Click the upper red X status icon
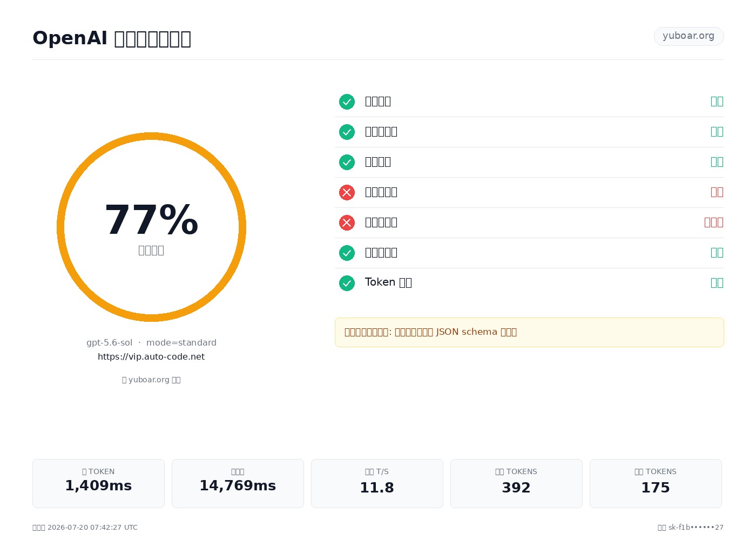 (x=347, y=192)
